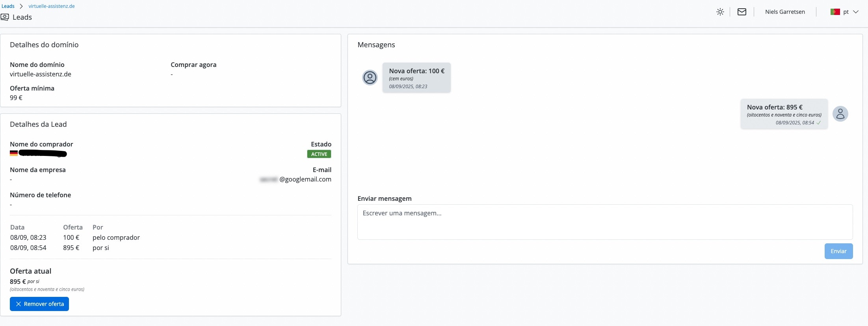Open Niels Garretsen user menu
This screenshot has width=868, height=326.
[784, 12]
